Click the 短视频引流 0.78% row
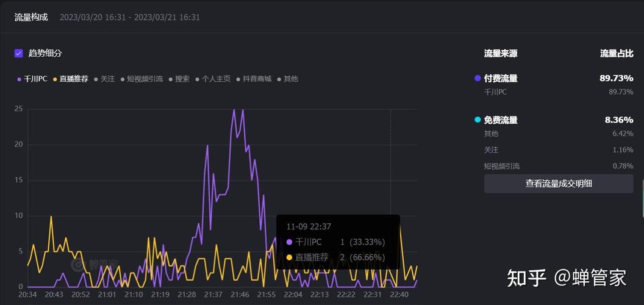 (x=559, y=167)
